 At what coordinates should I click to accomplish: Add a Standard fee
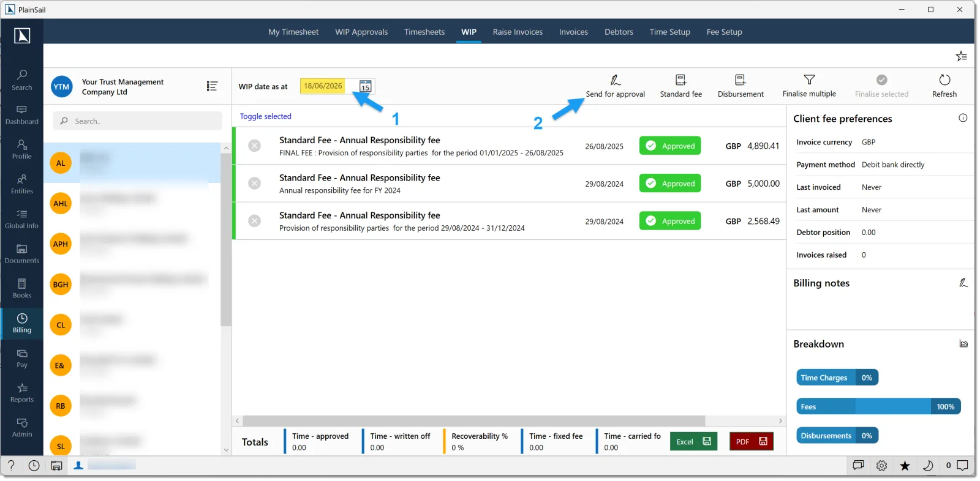pyautogui.click(x=680, y=86)
